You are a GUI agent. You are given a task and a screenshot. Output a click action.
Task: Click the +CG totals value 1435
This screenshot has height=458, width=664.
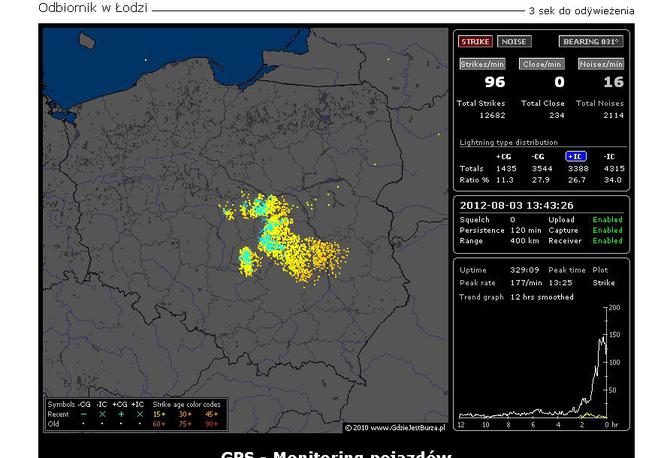506,168
